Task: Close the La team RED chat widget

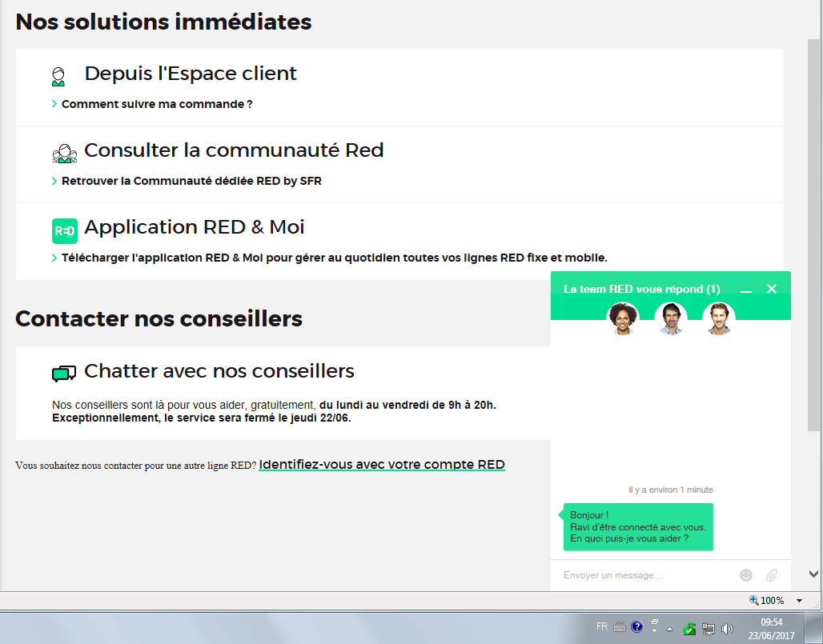Action: (772, 289)
